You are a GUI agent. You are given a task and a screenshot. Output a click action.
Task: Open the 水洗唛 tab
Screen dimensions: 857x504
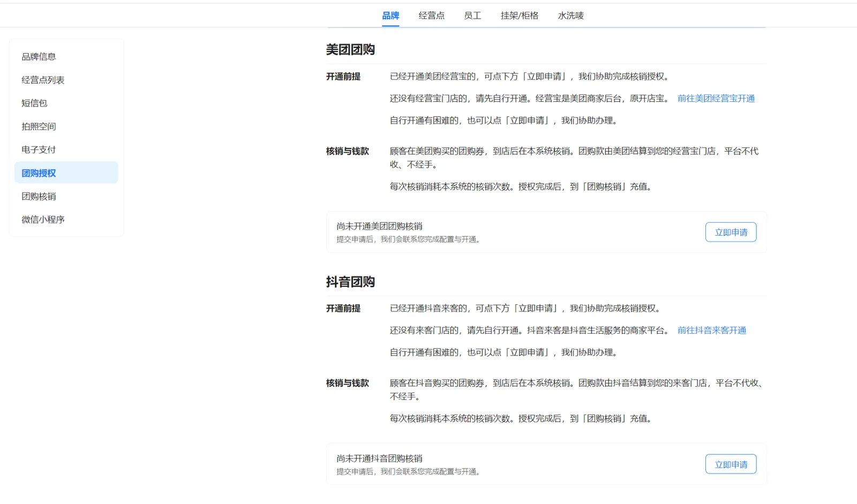pyautogui.click(x=571, y=16)
